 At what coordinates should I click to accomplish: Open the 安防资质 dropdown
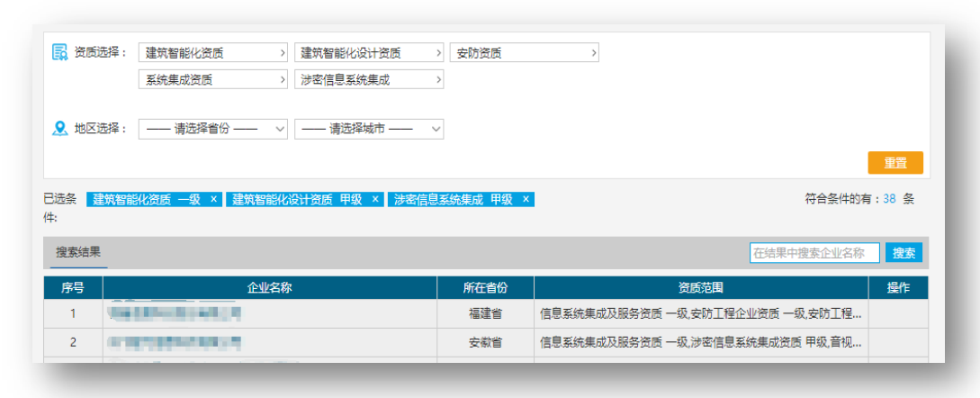tap(524, 53)
